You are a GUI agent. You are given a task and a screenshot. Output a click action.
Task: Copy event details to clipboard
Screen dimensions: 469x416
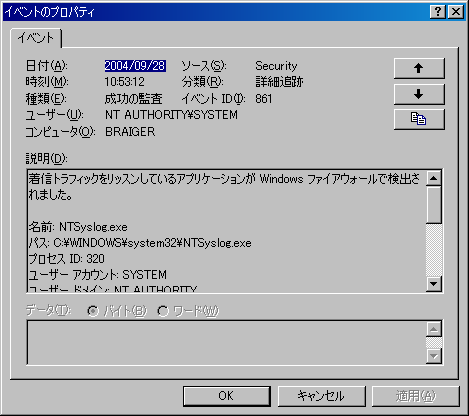(419, 119)
